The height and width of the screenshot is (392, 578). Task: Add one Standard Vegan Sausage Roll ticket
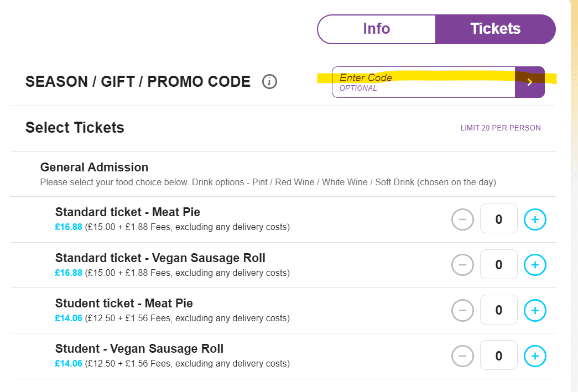pos(535,264)
